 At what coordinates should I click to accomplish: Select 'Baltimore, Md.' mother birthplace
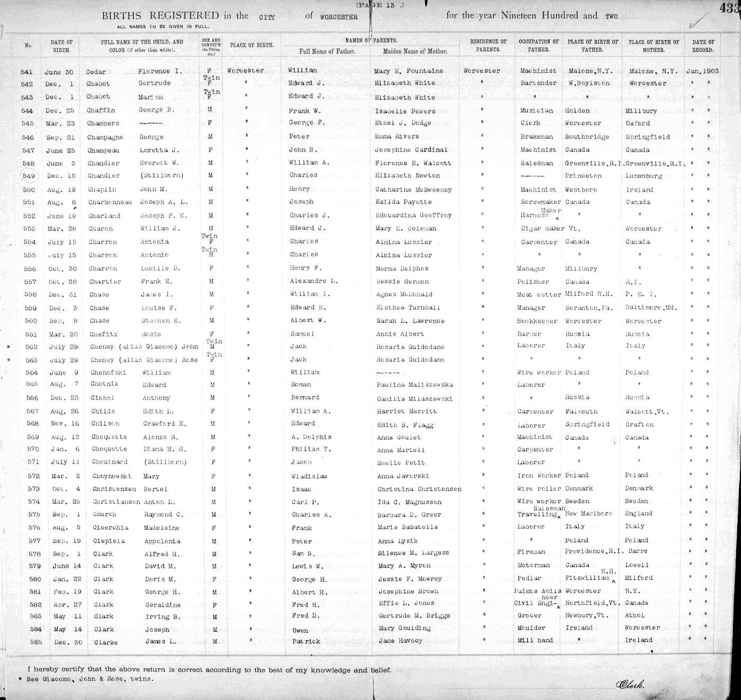pos(651,308)
